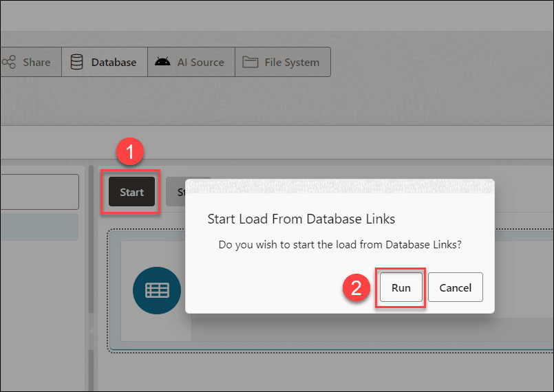The image size is (554, 392).
Task: Switch to the Share tab
Action: pyautogui.click(x=36, y=62)
